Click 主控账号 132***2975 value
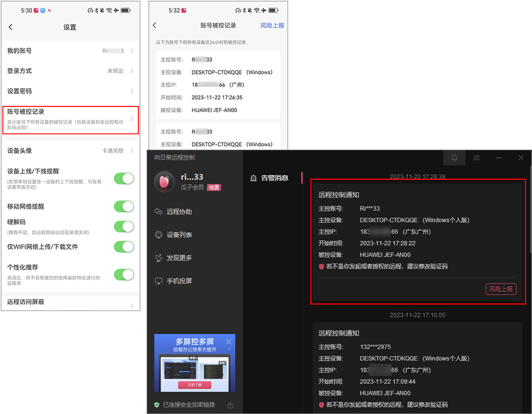 pyautogui.click(x=375, y=347)
